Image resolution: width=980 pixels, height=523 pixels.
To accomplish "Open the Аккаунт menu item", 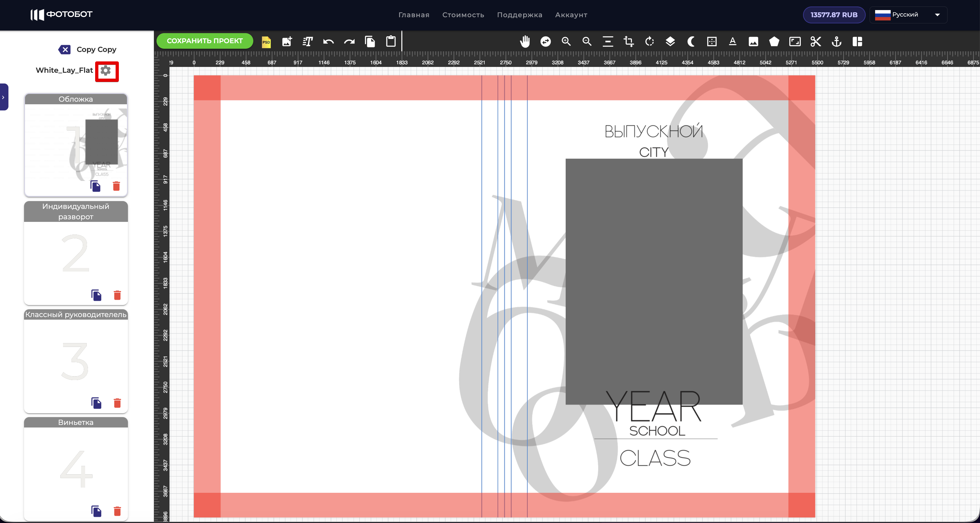I will coord(571,15).
